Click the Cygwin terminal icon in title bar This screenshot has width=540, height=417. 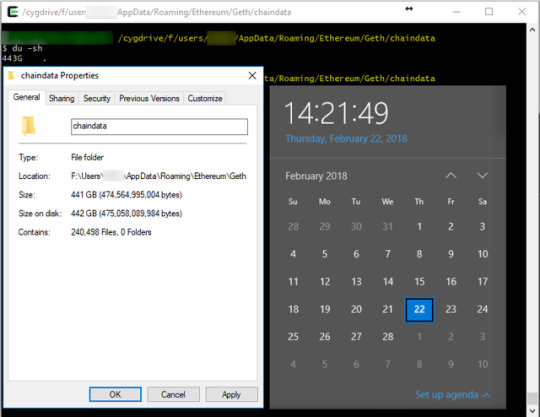(13, 12)
